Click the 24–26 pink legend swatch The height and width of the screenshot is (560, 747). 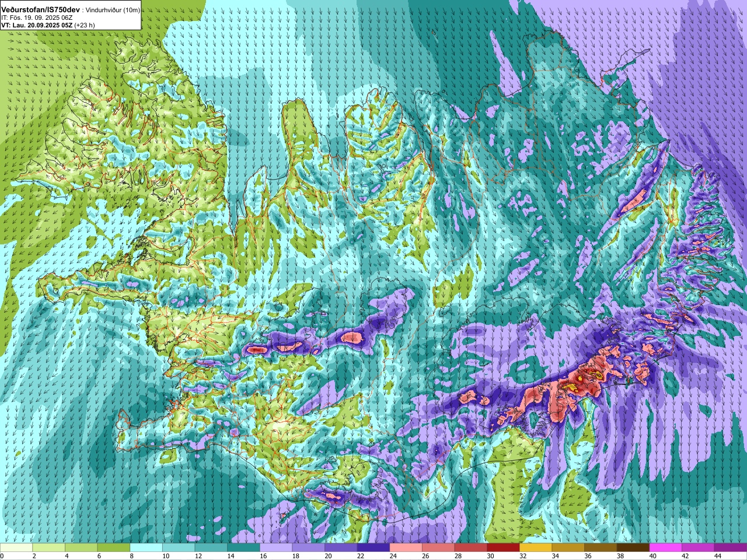pos(406,548)
